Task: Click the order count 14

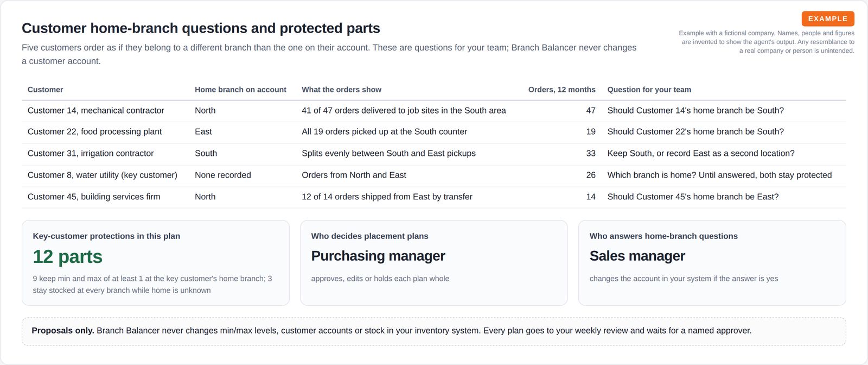Action: 591,197
